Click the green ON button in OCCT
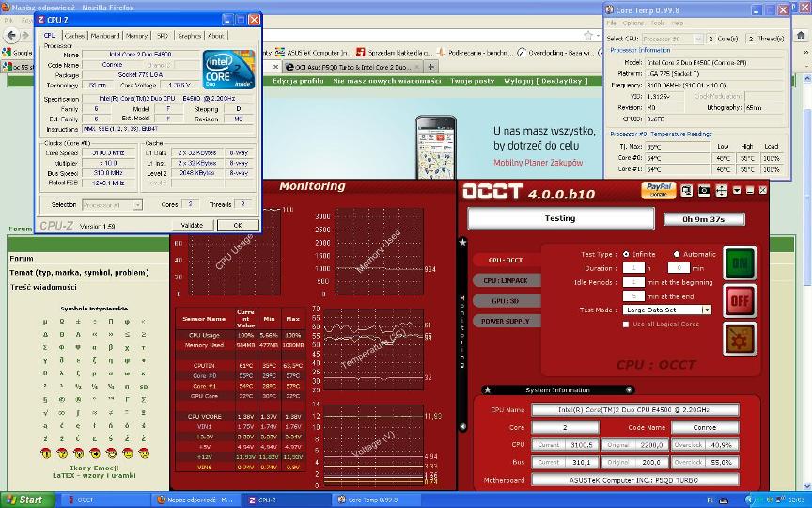Image resolution: width=812 pixels, height=508 pixels. tap(740, 263)
